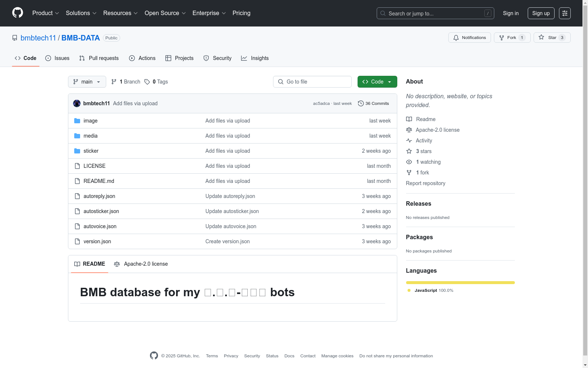Click the Sign up button
Image resolution: width=588 pixels, height=368 pixels.
point(541,13)
